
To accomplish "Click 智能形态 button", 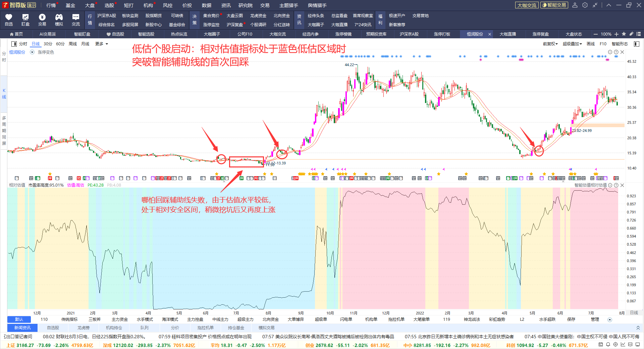I will (620, 44).
